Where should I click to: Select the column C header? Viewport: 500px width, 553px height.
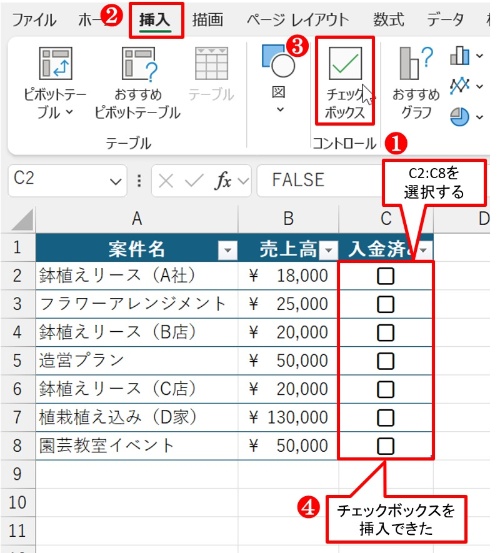click(x=386, y=219)
